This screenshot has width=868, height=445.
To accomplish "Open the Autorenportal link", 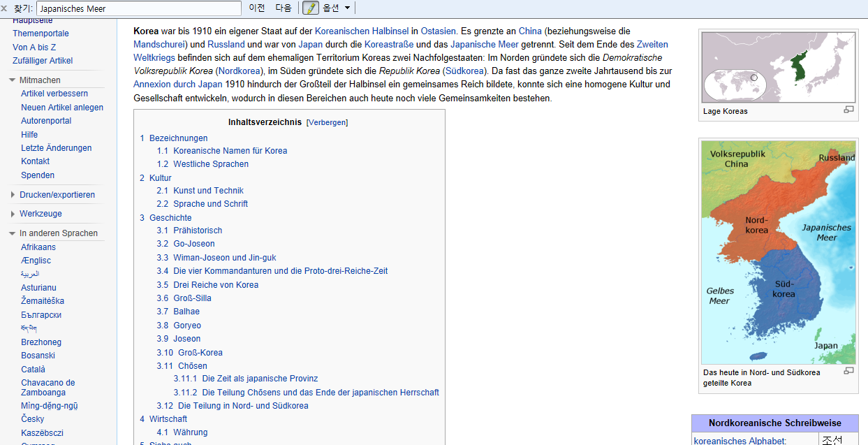I will point(46,121).
